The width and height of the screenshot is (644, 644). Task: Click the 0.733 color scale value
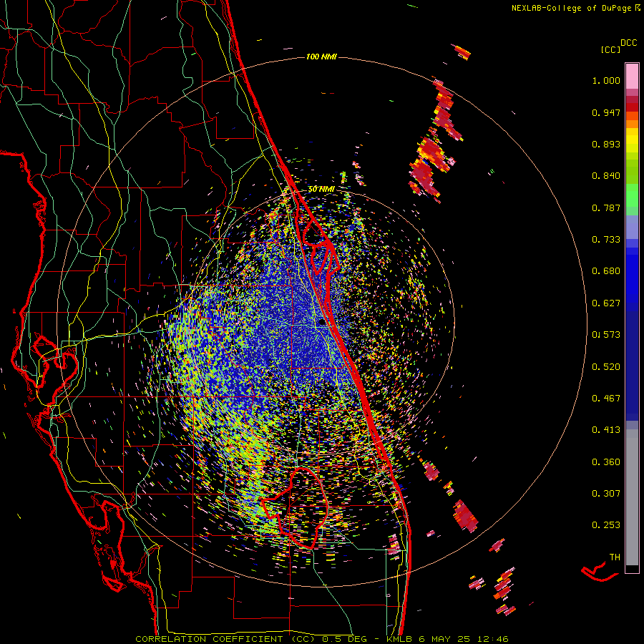606,240
